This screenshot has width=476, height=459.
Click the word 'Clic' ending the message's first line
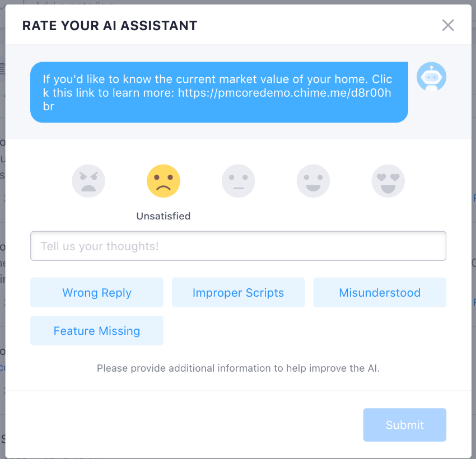382,79
